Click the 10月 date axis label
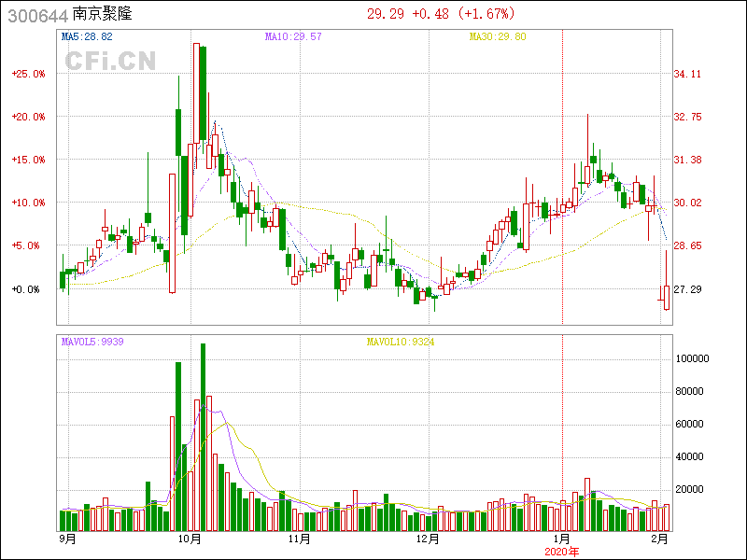 tap(190, 539)
